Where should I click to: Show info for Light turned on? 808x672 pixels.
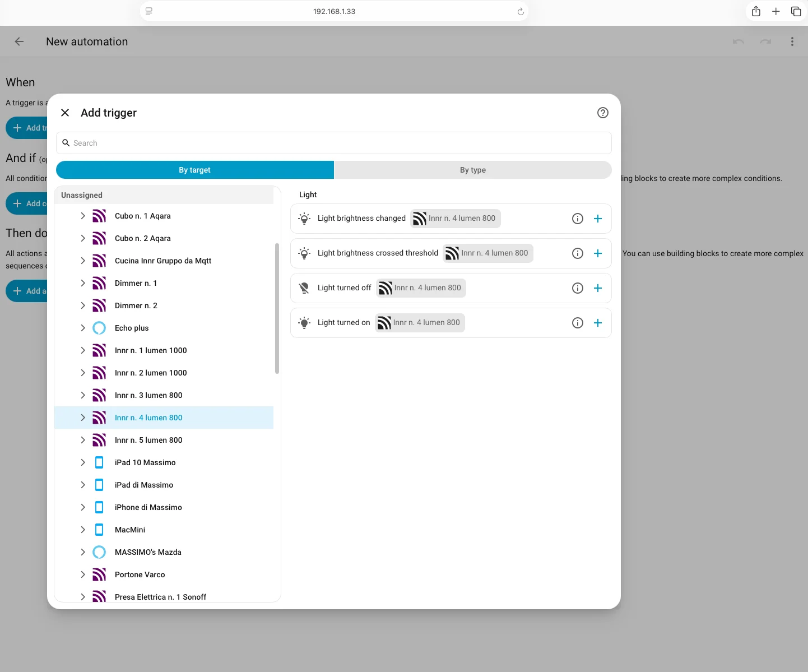[578, 323]
